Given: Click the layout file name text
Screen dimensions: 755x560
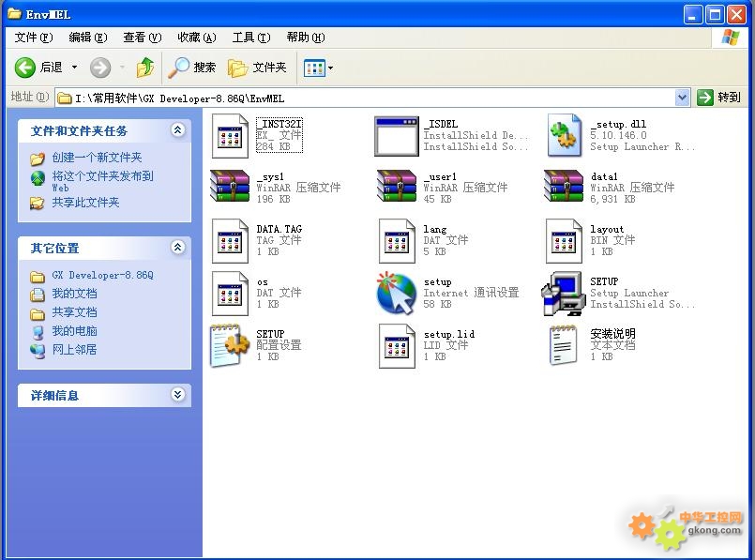Looking at the screenshot, I should [607, 229].
